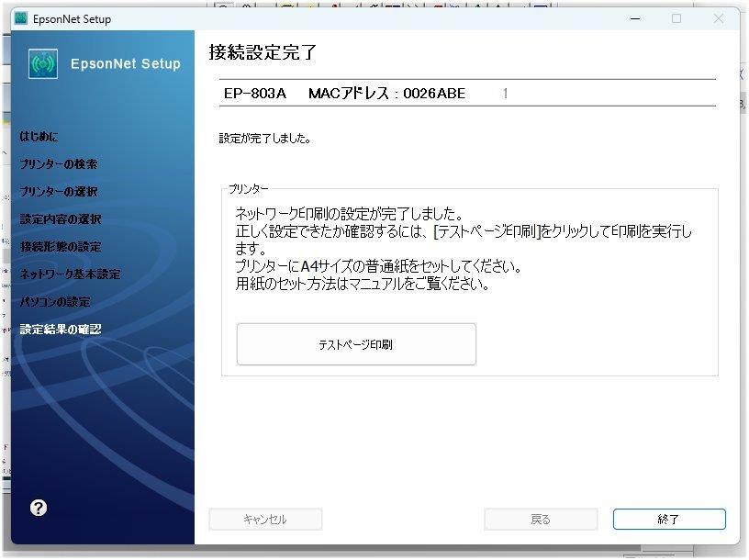Select パソコンの設定 step in sidebar
The image size is (749, 560).
pyautogui.click(x=55, y=301)
